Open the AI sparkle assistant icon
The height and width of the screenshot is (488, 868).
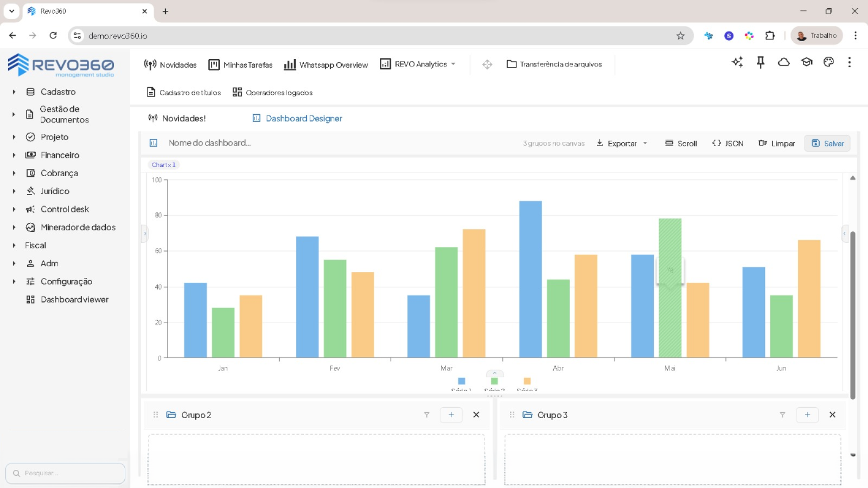(737, 62)
